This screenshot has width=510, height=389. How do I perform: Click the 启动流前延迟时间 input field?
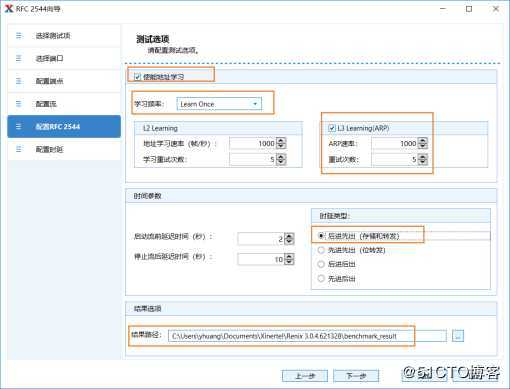point(261,239)
